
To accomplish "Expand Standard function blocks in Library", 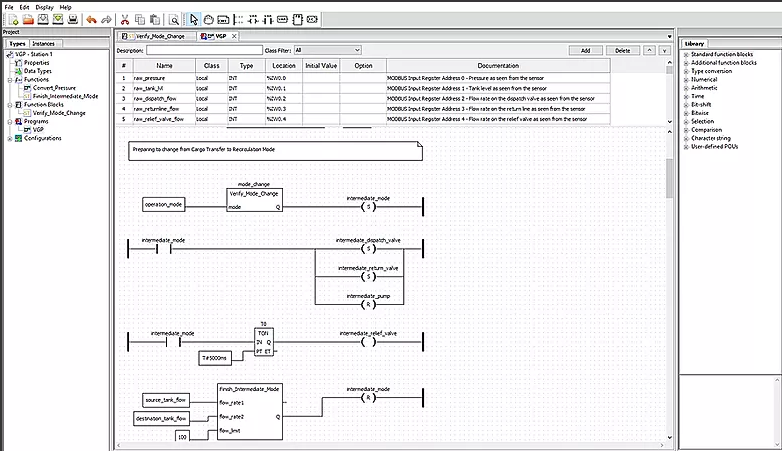I will pos(686,54).
